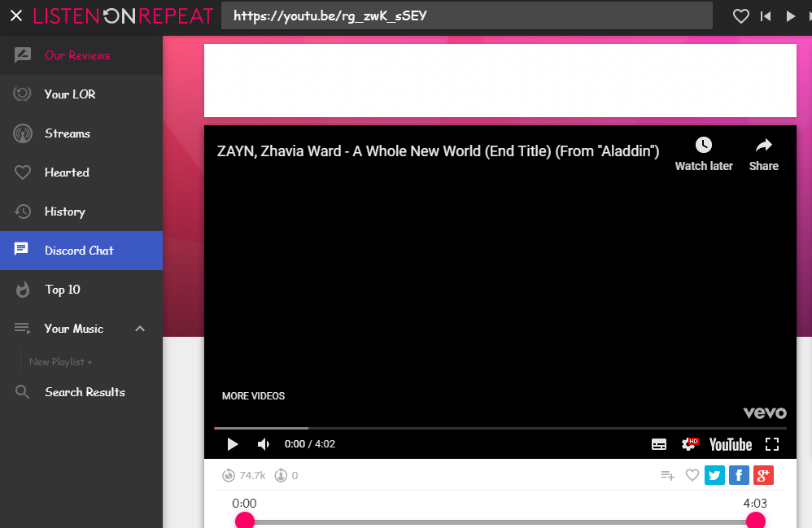Viewport: 812px width, 528px height.
Task: Open Your LOR section
Action: [x=81, y=94]
